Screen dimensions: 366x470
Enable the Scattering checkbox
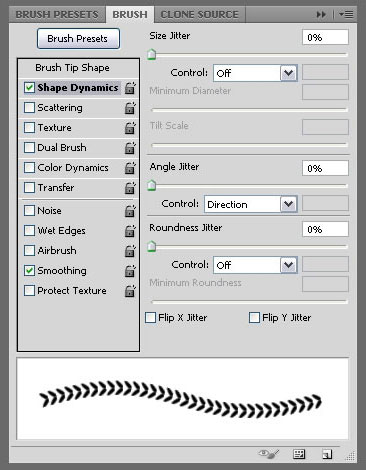point(29,108)
